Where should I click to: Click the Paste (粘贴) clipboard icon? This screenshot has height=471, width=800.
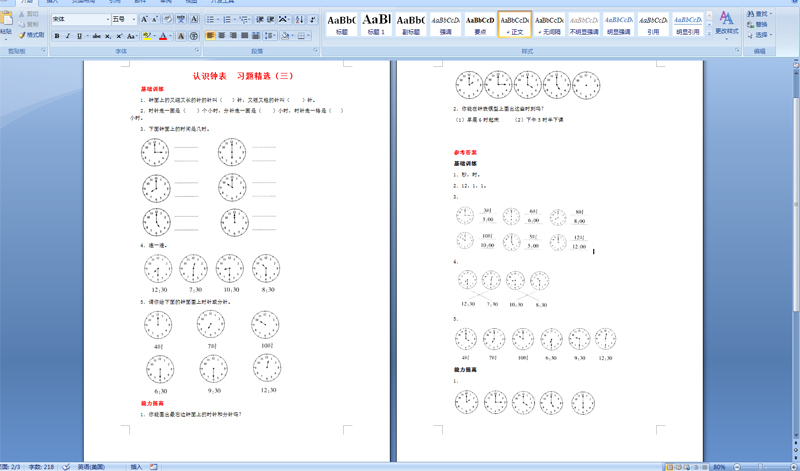pos(6,19)
